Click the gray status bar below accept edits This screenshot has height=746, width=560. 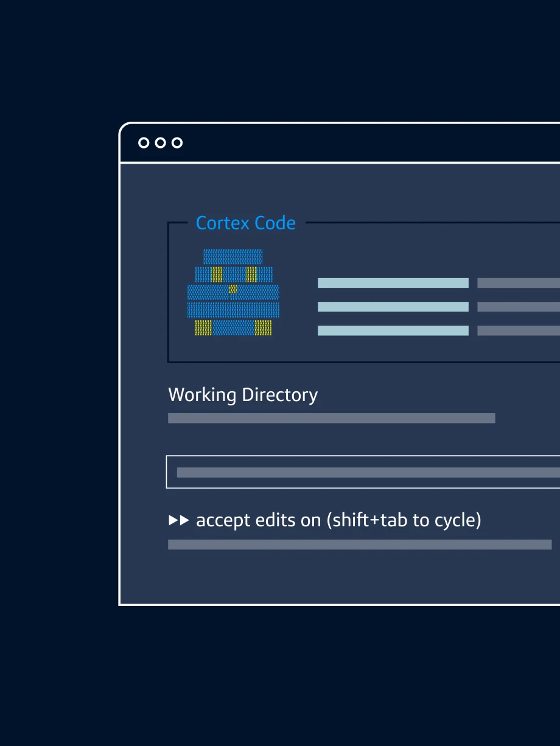[x=360, y=545]
